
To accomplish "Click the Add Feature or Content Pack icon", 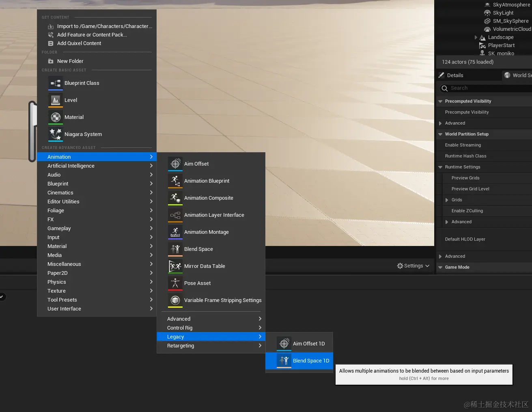I will coord(51,35).
